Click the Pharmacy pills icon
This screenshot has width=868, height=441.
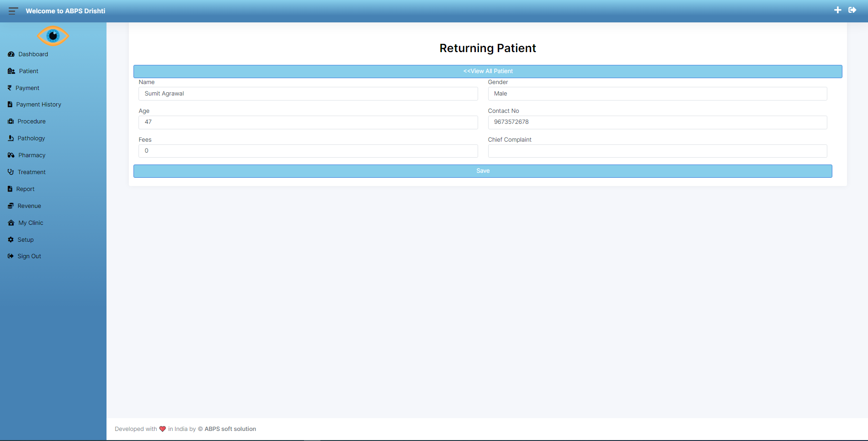(11, 155)
